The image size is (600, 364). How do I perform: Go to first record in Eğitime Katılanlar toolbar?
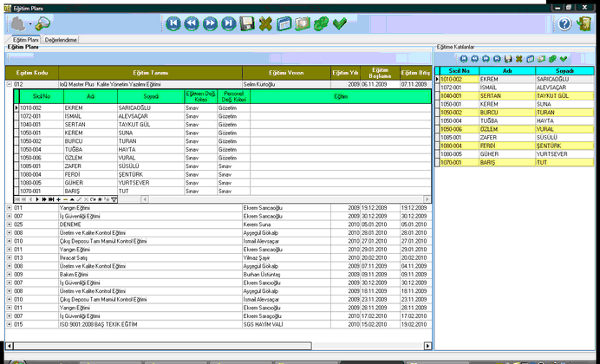point(464,59)
